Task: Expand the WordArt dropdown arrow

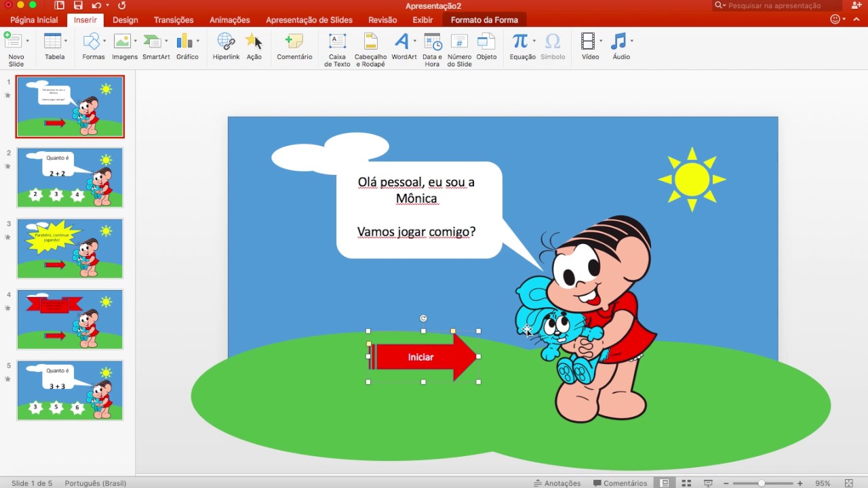Action: pyautogui.click(x=414, y=41)
